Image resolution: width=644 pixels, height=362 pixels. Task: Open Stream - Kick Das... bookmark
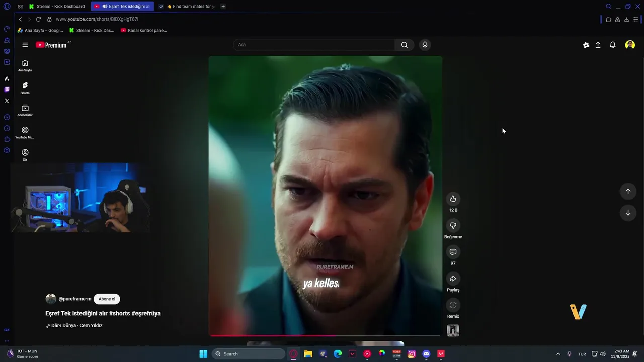(92, 30)
